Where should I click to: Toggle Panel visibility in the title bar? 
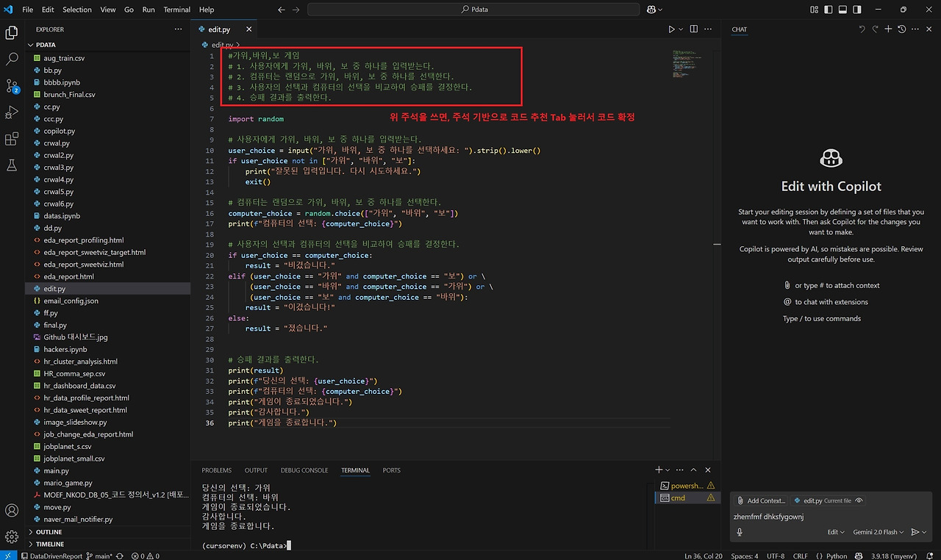[842, 9]
